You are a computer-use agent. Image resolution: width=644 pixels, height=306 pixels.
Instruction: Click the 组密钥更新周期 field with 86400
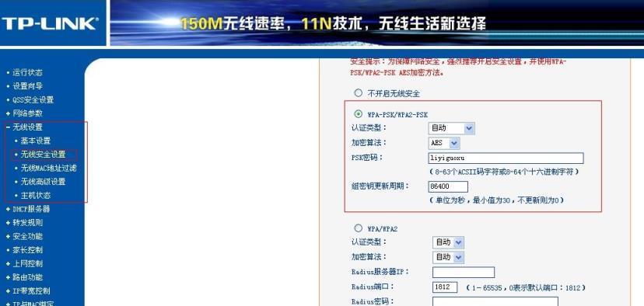click(x=448, y=186)
